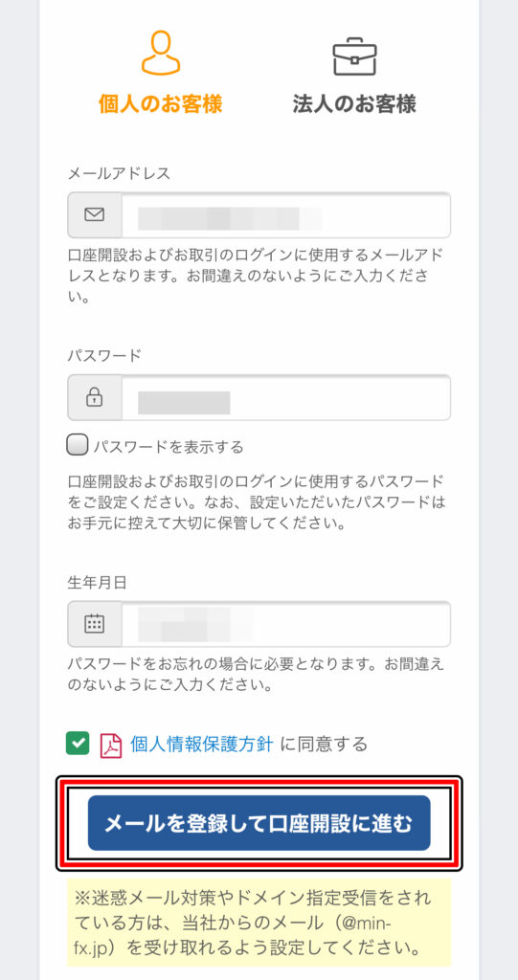Click the yellow spam-mail notice box

tap(259, 923)
